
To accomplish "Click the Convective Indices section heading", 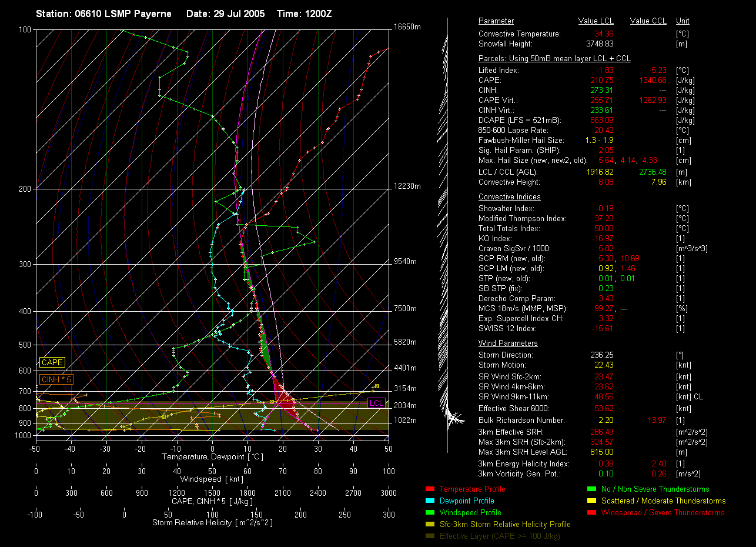I will [509, 197].
